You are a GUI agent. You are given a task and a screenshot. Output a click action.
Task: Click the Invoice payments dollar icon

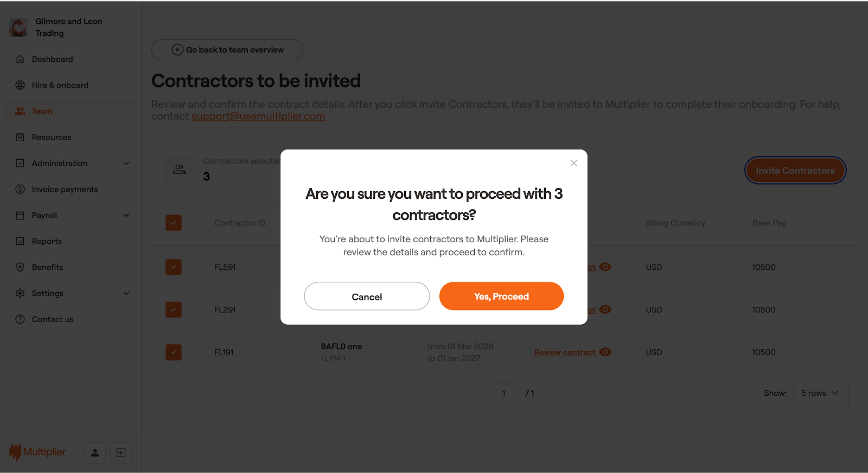click(20, 189)
